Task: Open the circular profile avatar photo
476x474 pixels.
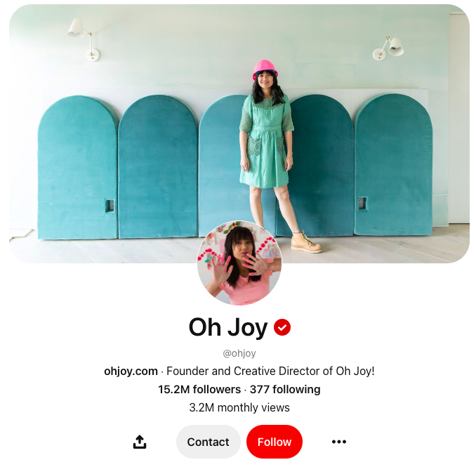Action: [x=239, y=263]
